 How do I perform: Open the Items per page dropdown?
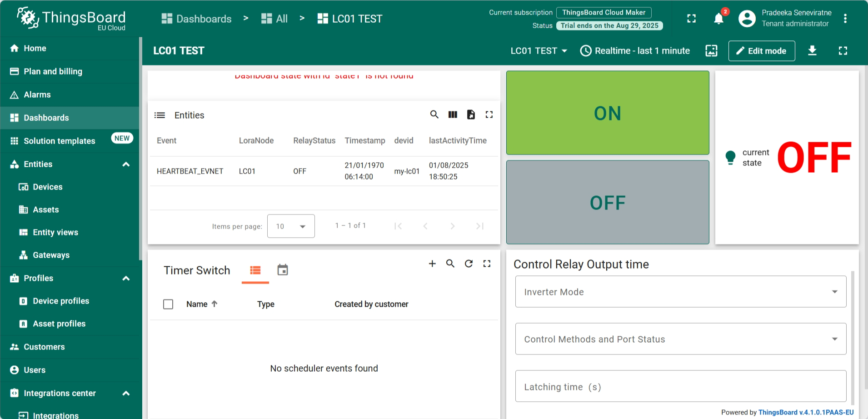click(291, 226)
